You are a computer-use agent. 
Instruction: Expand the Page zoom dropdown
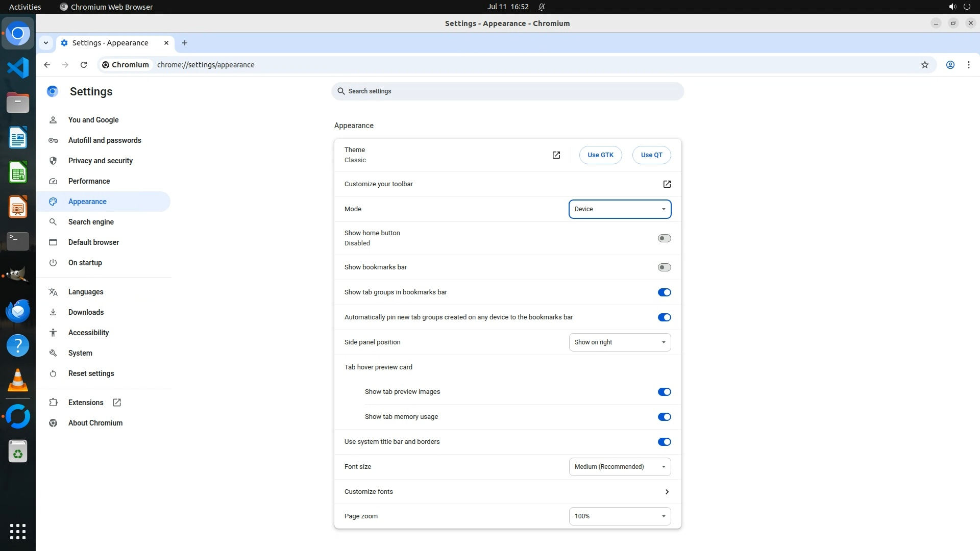pyautogui.click(x=620, y=516)
